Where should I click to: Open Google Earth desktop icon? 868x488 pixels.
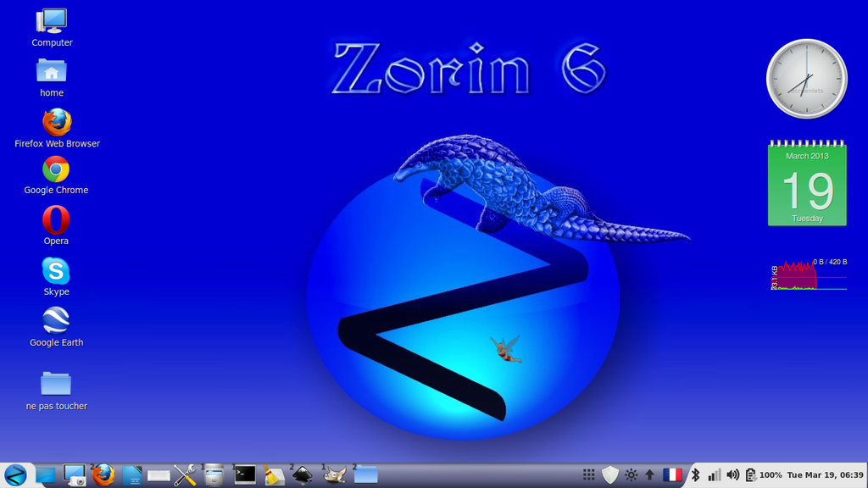[x=56, y=321]
